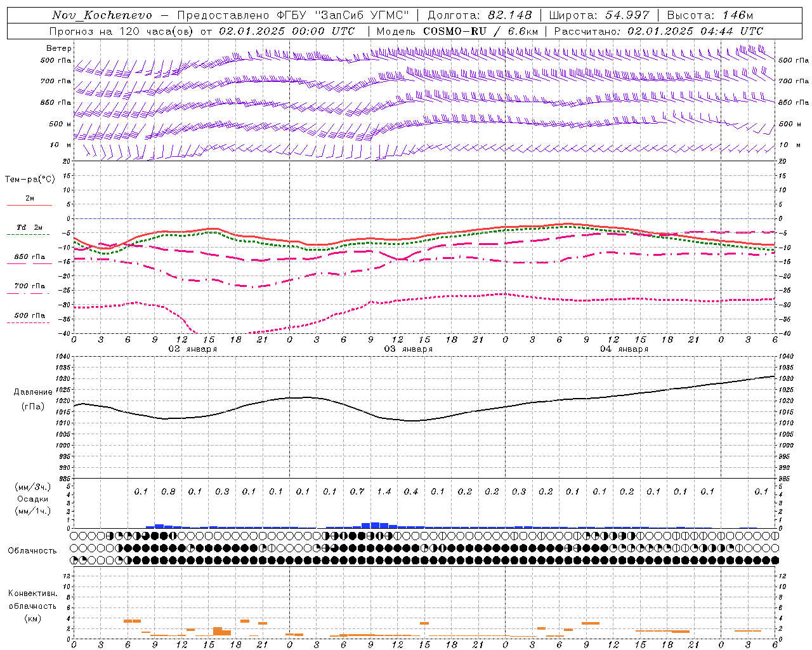The width and height of the screenshot is (812, 650).
Task: Click the '(мм/1ч.)' precipitation unit label
Action: click(33, 511)
